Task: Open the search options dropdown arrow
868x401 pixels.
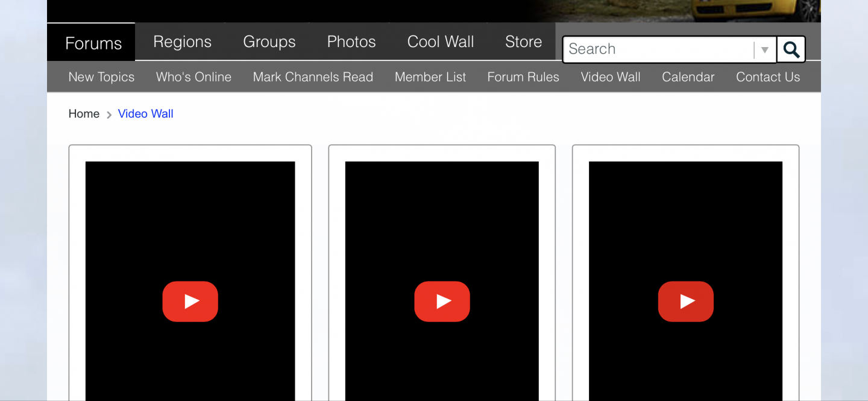Action: [x=764, y=50]
